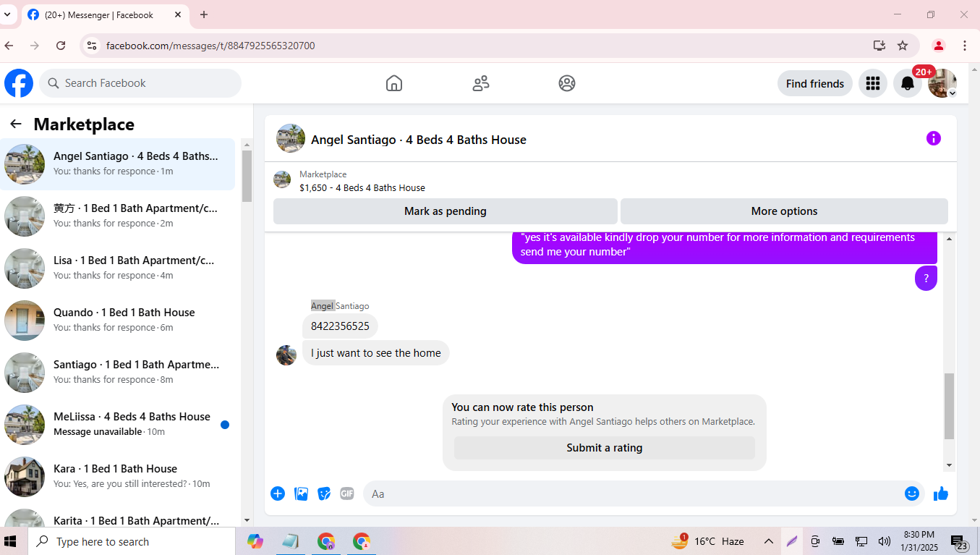
Task: Open the Facebook menu grid icon
Action: pyautogui.click(x=873, y=83)
